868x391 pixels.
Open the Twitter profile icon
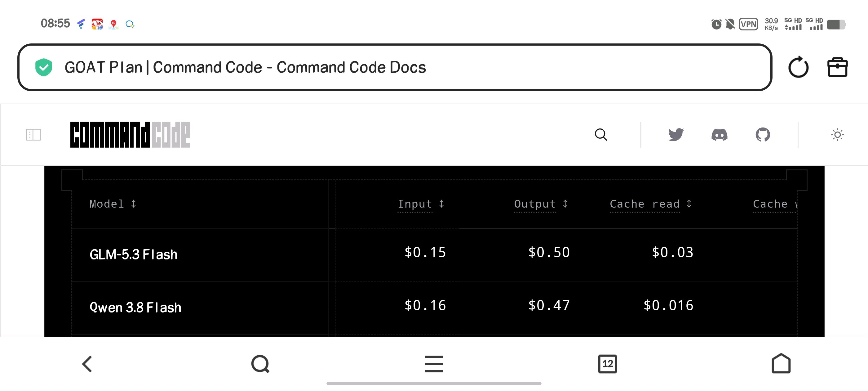point(675,135)
